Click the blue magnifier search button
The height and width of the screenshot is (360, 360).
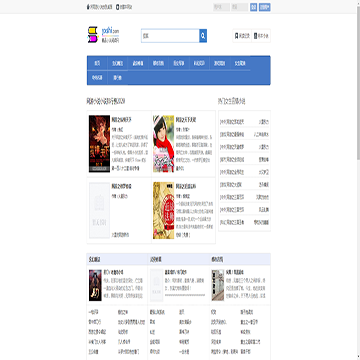(x=203, y=36)
